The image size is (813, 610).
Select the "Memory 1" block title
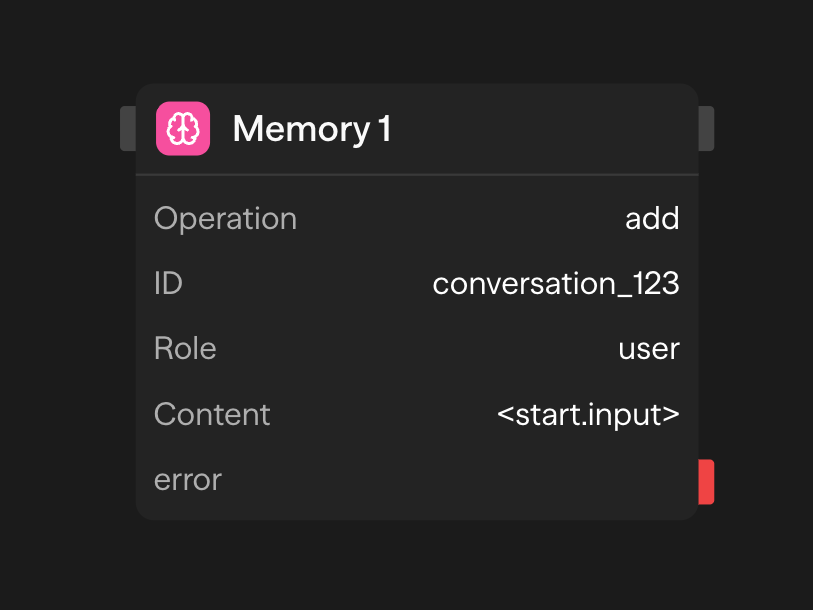click(x=312, y=129)
